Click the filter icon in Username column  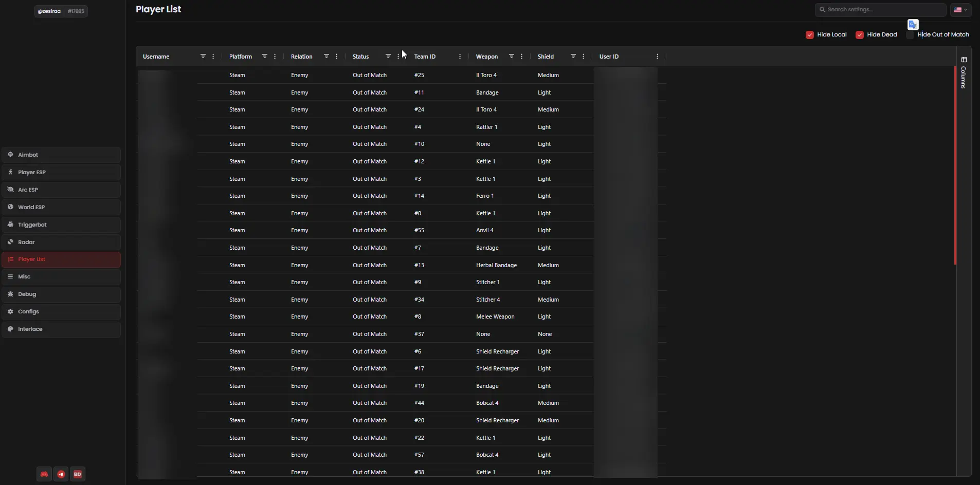(x=203, y=57)
